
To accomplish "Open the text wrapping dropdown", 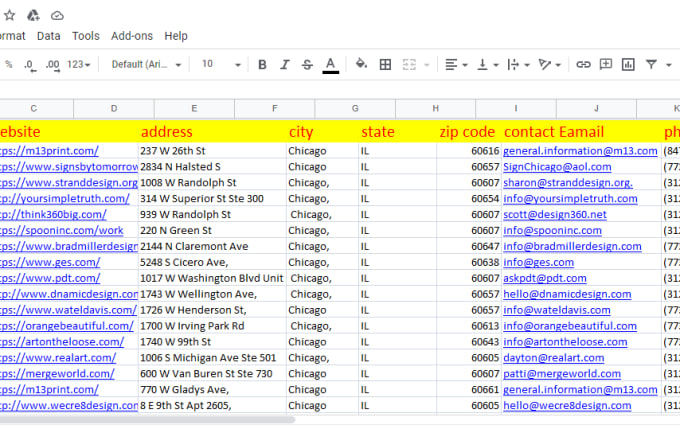I will [519, 65].
